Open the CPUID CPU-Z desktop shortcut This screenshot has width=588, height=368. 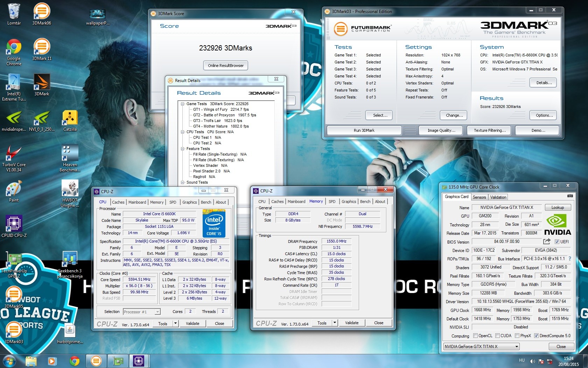14,226
